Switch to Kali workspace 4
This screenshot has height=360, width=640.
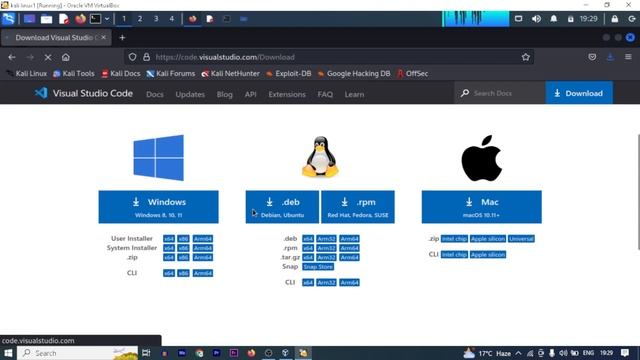[172, 19]
